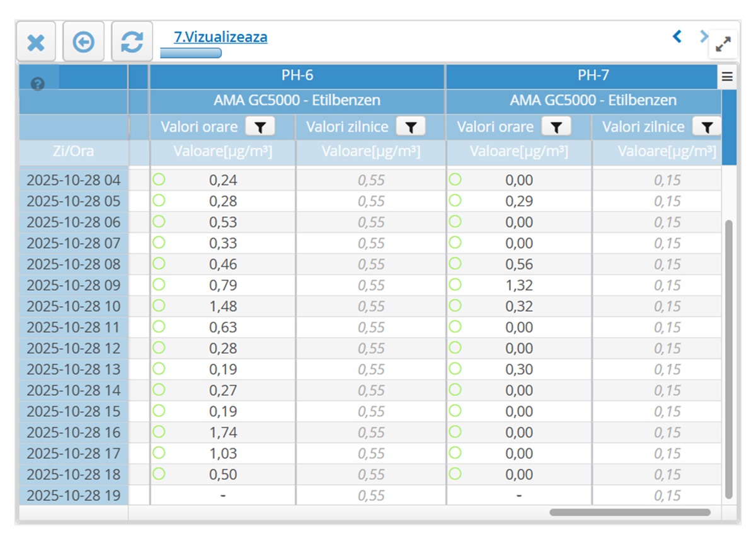Image resolution: width=756 pixels, height=537 pixels.
Task: Click the green status circle at PH-6 hour 04
Action: click(159, 179)
